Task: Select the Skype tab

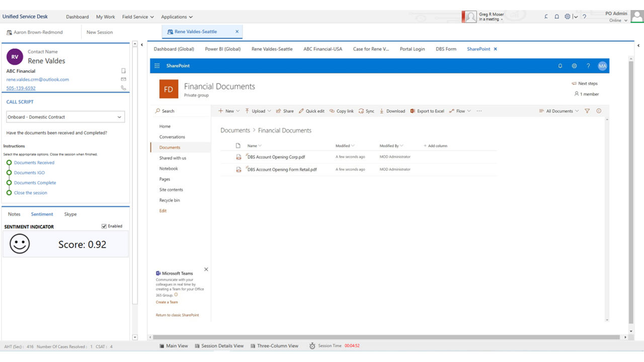Action: [x=70, y=214]
